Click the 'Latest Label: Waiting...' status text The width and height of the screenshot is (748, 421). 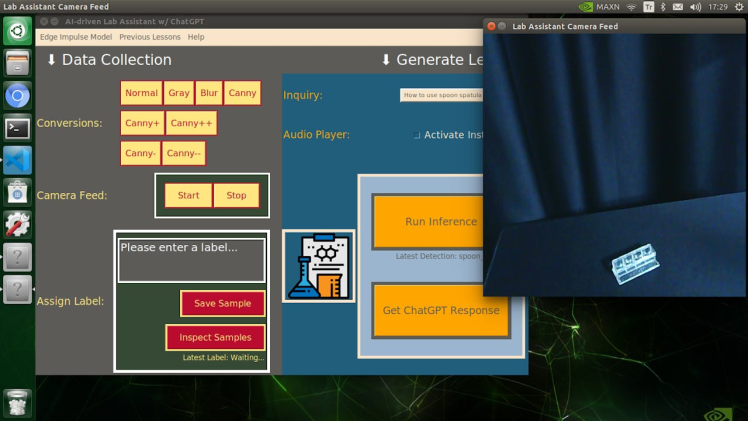(x=223, y=358)
